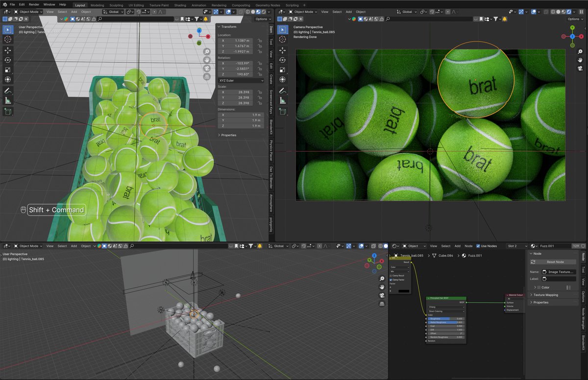Click the material user count 129 button
This screenshot has height=380, width=588.
[x=576, y=246]
